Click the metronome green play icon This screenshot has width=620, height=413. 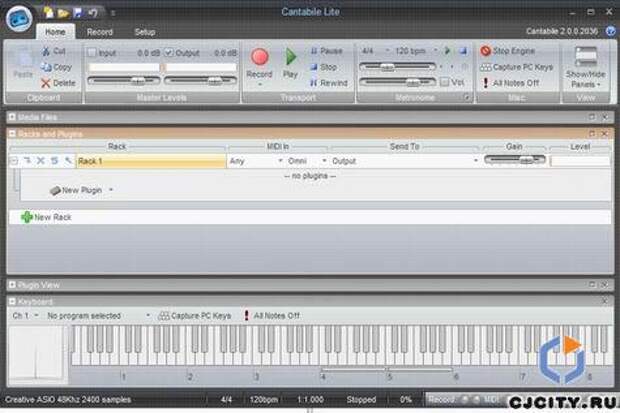coord(448,51)
